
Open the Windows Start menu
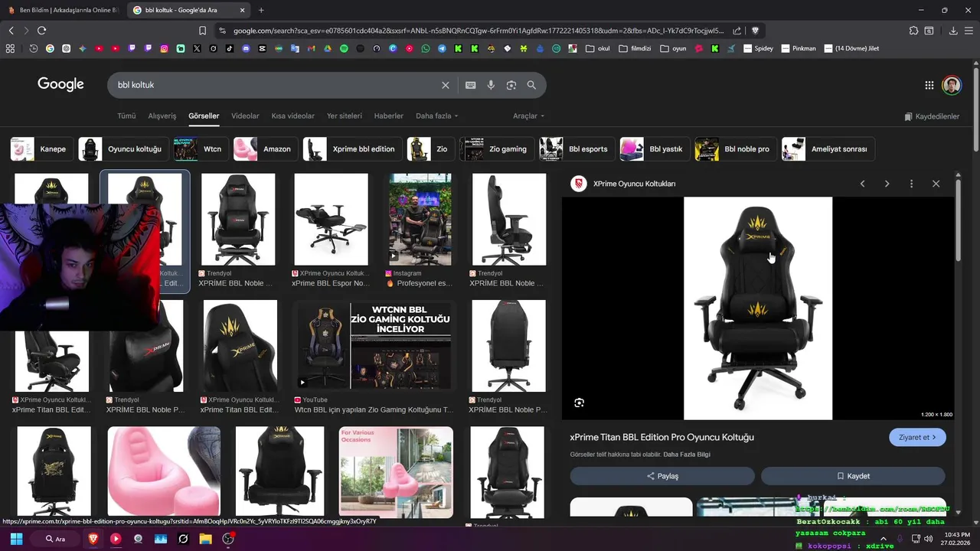click(x=16, y=539)
